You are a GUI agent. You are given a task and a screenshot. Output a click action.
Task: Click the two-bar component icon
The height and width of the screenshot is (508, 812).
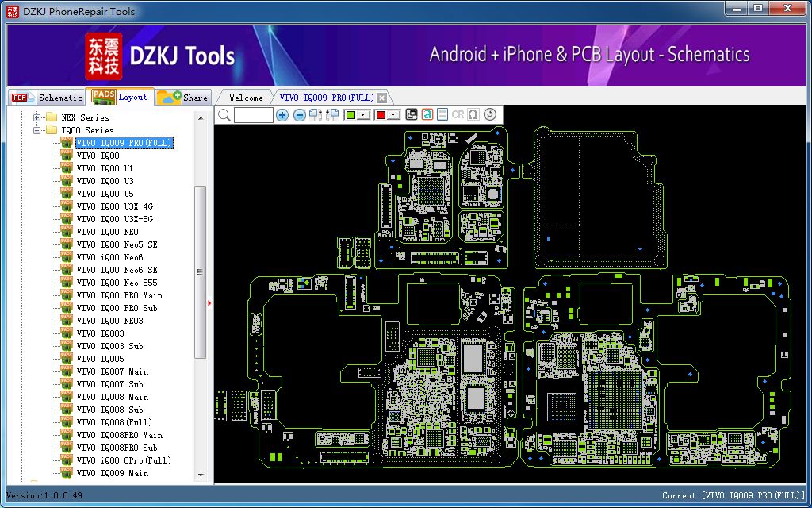[442, 115]
